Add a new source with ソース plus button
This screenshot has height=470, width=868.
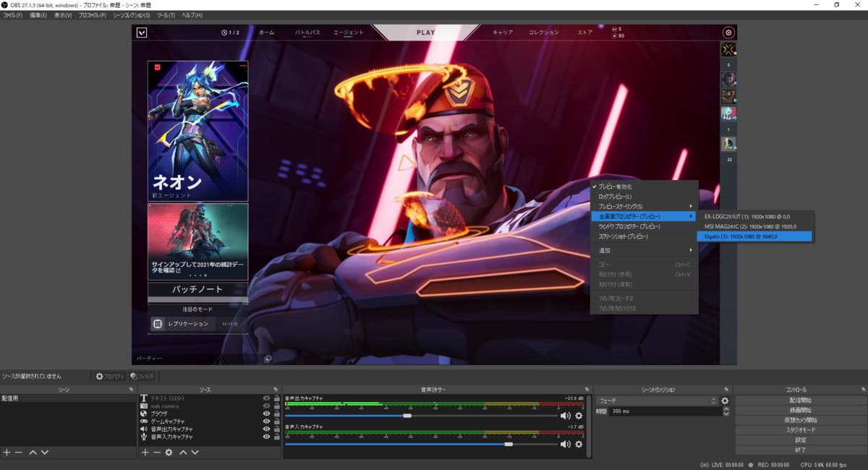point(145,452)
